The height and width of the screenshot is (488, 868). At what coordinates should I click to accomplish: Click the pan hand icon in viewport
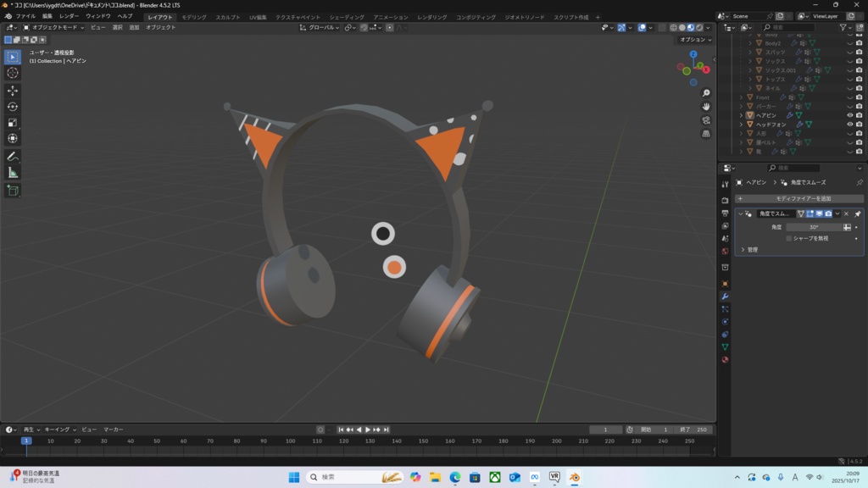(706, 106)
